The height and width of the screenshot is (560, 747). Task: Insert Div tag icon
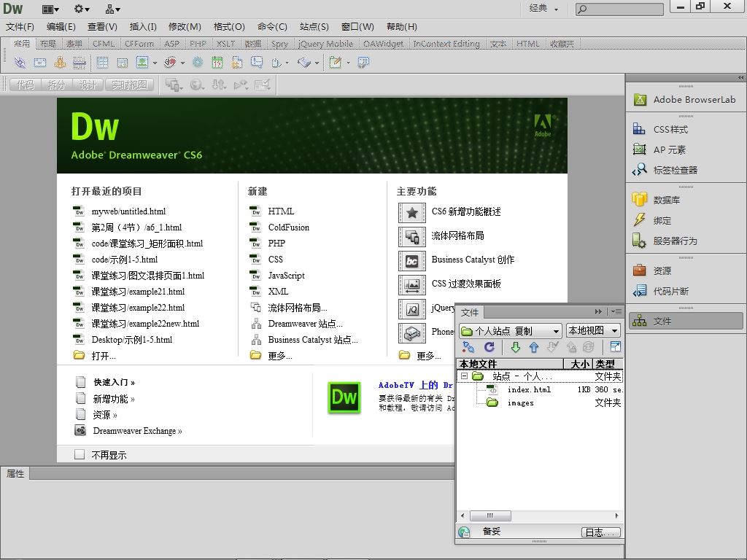(x=123, y=63)
